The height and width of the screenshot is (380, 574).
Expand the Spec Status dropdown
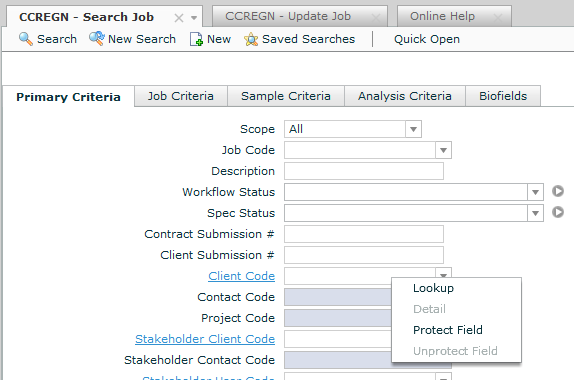click(x=535, y=213)
